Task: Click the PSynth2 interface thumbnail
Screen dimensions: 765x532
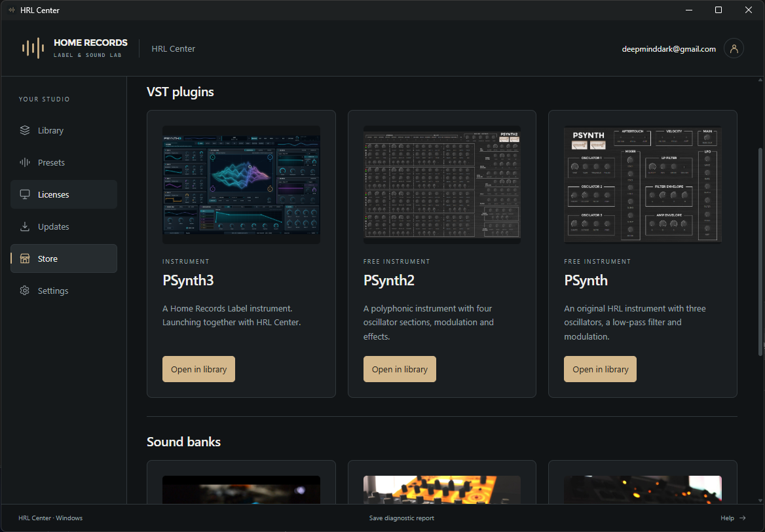Action: [x=442, y=185]
